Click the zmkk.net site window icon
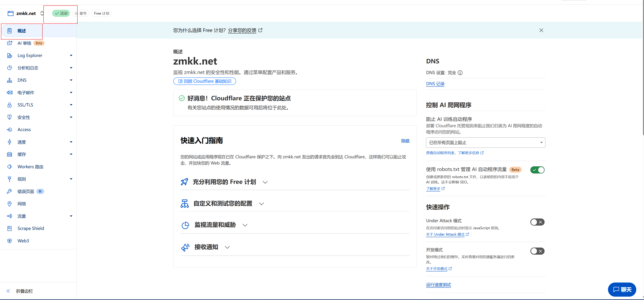This screenshot has width=644, height=300. click(x=10, y=13)
